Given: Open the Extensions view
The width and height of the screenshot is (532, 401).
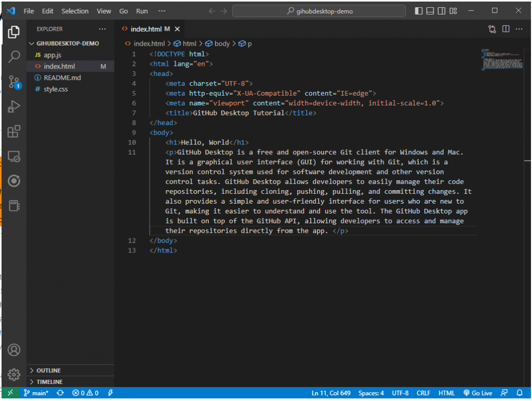Looking at the screenshot, I should [x=14, y=131].
